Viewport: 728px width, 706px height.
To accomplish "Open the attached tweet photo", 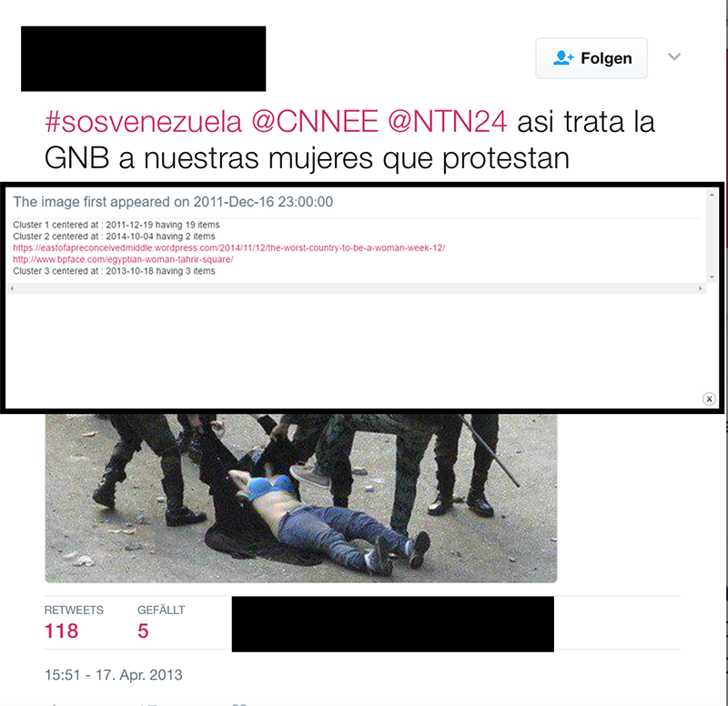I will pyautogui.click(x=301, y=498).
